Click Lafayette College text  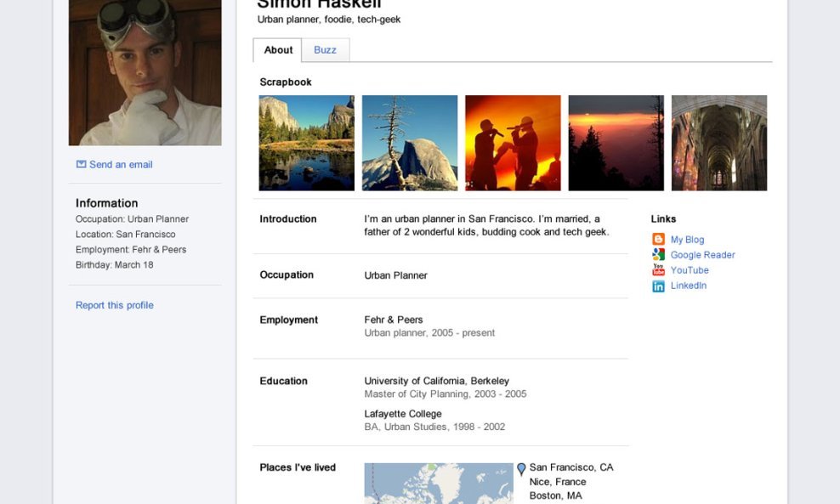click(x=403, y=413)
